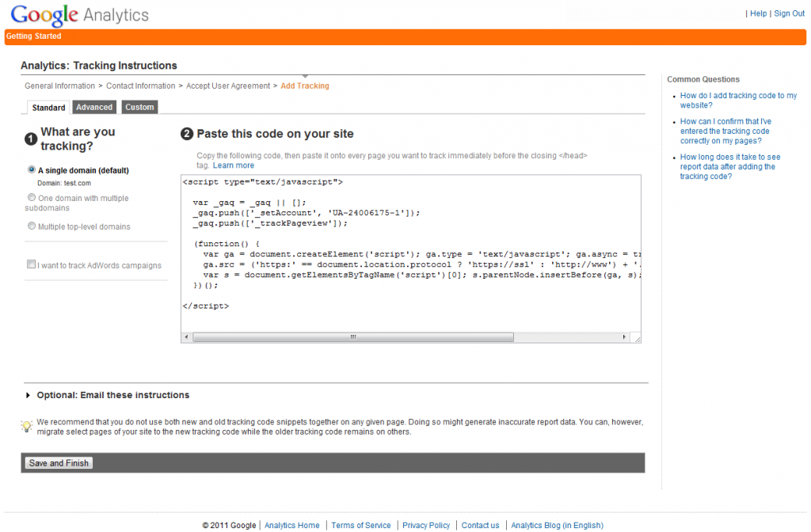Viewport: 811px width, 532px height.
Task: Open Analytics Blog (in English) link
Action: coord(557,526)
